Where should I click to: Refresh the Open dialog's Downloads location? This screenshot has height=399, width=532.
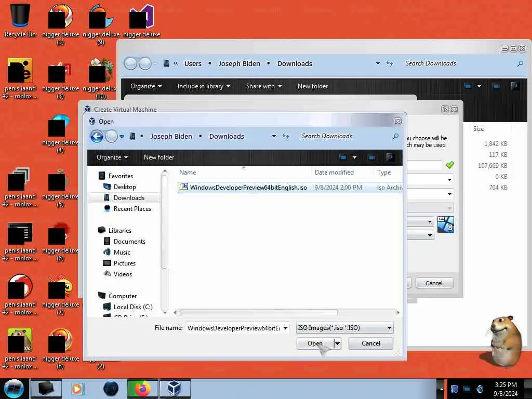[x=286, y=137]
